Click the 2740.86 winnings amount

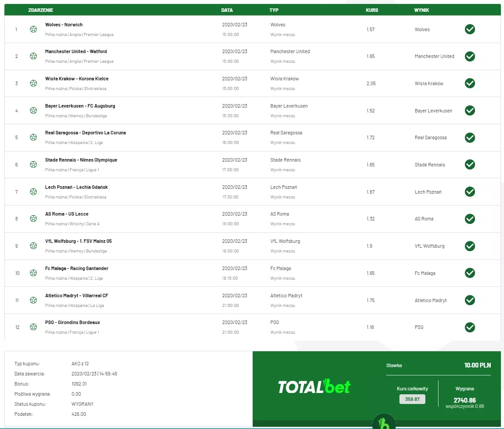[x=464, y=400]
